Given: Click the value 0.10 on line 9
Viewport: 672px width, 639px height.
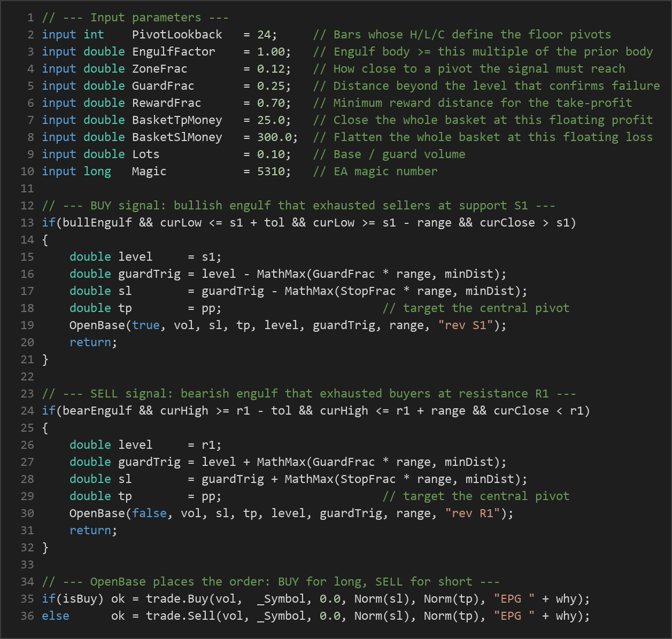Looking at the screenshot, I should 271,154.
